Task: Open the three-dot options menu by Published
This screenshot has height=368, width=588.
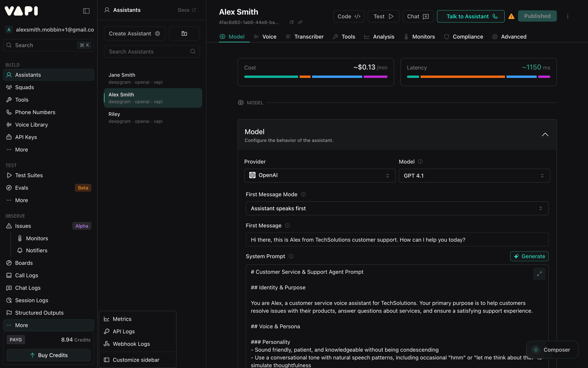Action: coord(567,16)
